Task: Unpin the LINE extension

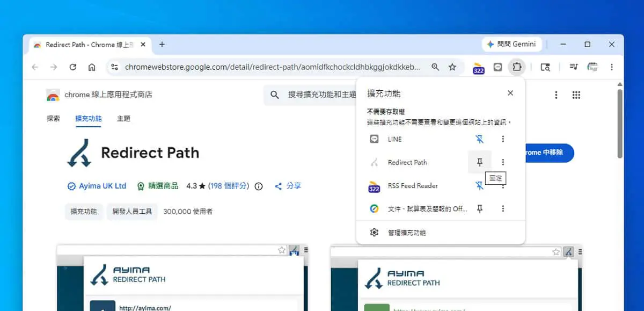Action: coord(480,139)
